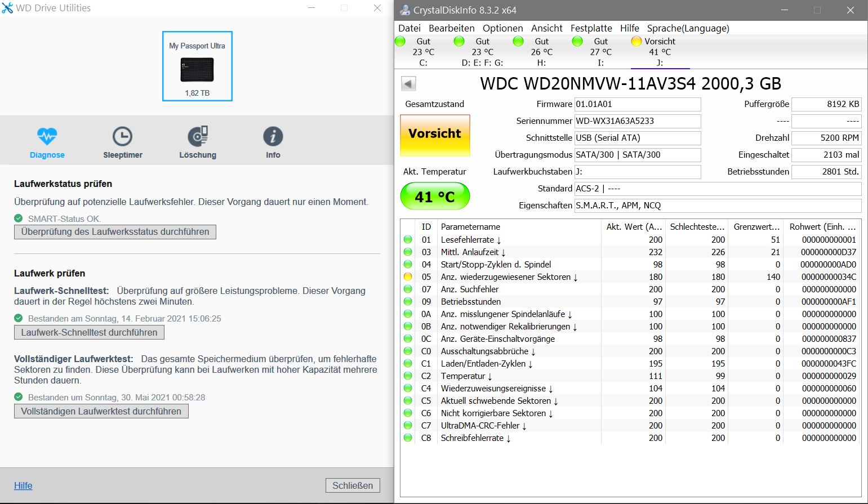Click status dot for Laden/Entladen-Zyklen row
868x504 pixels.
click(x=408, y=363)
